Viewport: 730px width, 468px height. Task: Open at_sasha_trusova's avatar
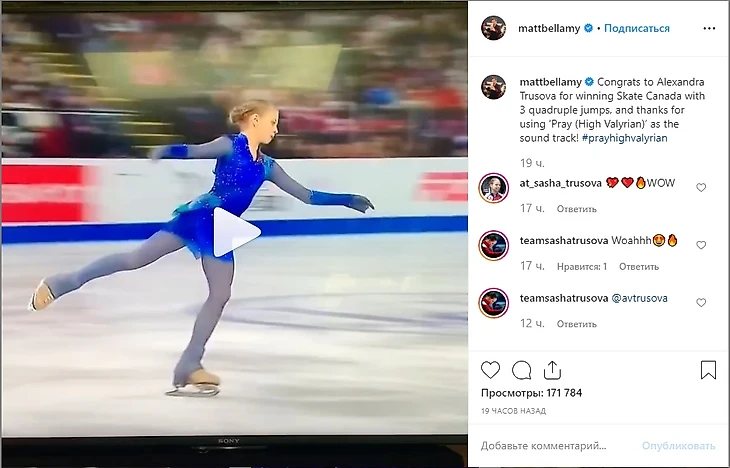(493, 188)
